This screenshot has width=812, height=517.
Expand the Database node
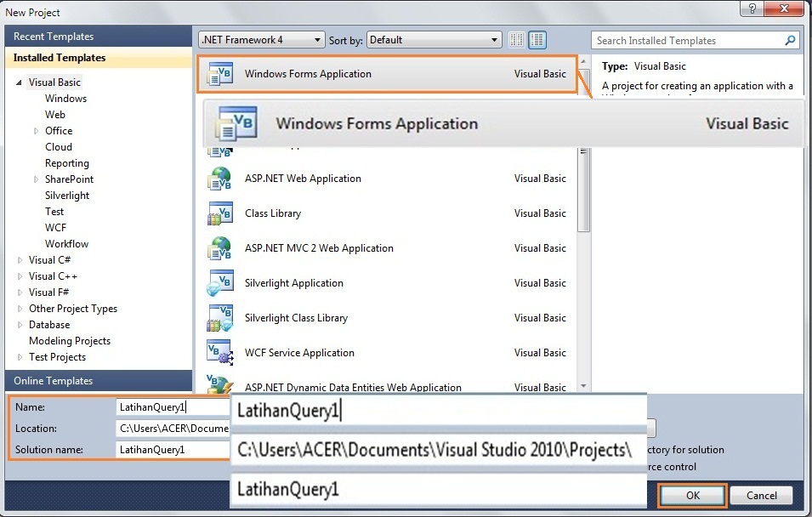20,325
